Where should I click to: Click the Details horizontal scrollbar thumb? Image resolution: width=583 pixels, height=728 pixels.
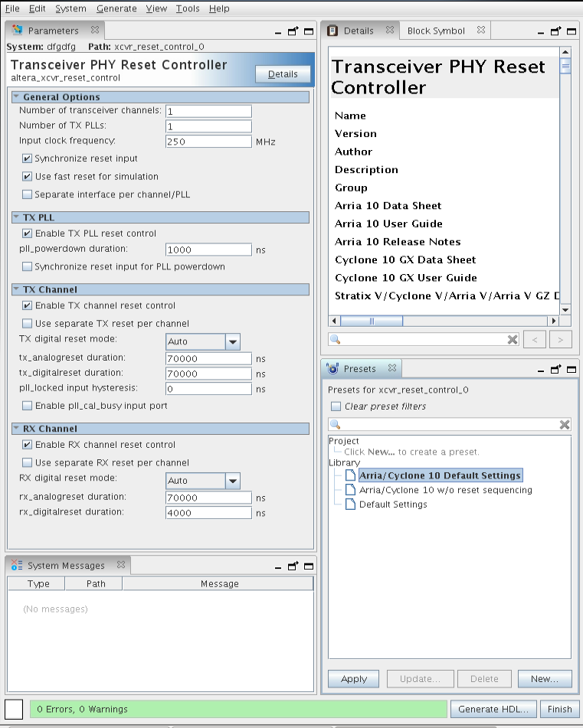[x=371, y=321]
